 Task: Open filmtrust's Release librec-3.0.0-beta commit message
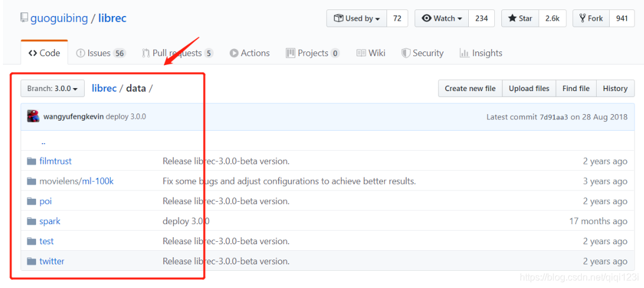point(226,161)
